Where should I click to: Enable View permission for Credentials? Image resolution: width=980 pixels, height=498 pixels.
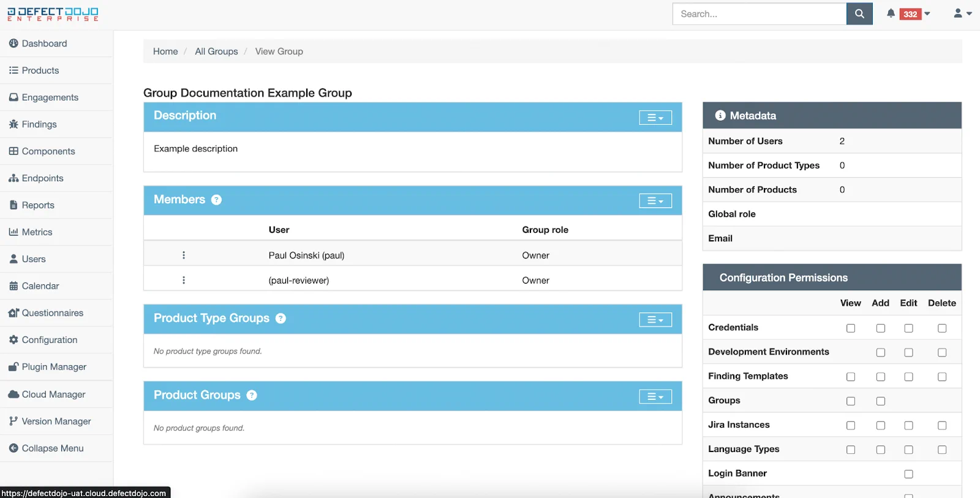[x=851, y=328]
